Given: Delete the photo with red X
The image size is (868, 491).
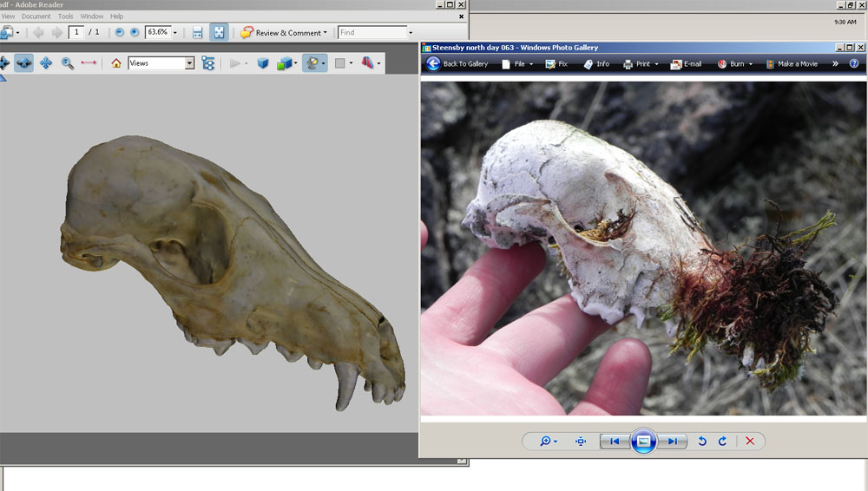Looking at the screenshot, I should coord(750,442).
